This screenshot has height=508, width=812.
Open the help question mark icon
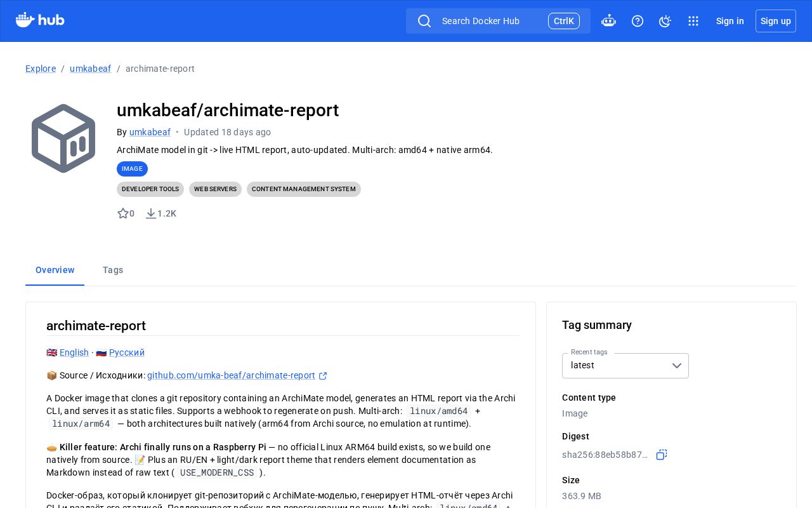click(x=638, y=21)
